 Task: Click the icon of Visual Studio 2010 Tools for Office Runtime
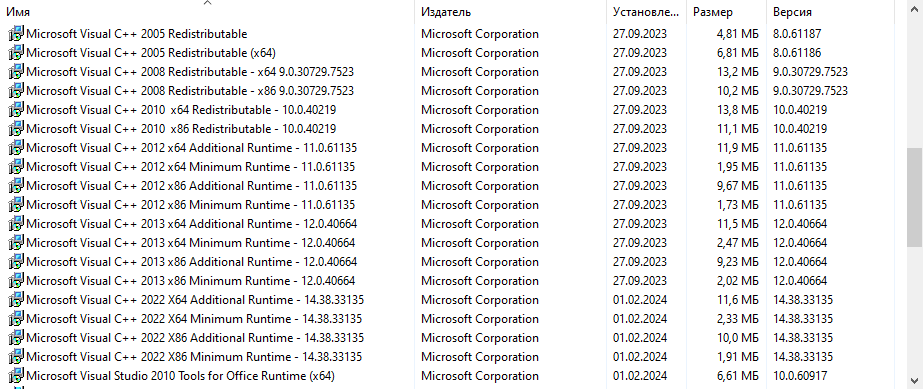coord(16,375)
